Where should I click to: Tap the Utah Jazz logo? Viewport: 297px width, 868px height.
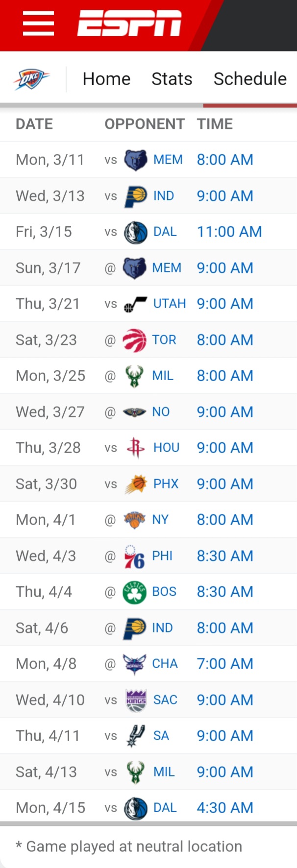[135, 304]
